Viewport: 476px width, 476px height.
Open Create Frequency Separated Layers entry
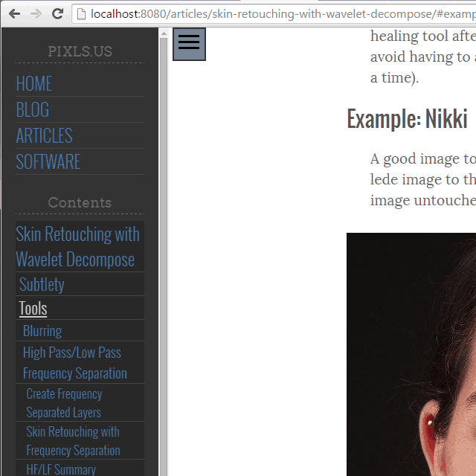pyautogui.click(x=64, y=403)
